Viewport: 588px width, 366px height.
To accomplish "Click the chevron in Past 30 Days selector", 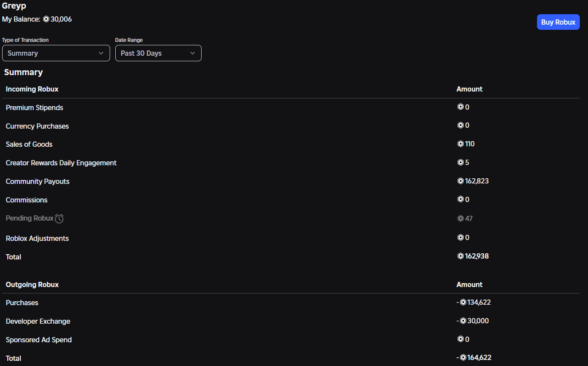I will 193,53.
